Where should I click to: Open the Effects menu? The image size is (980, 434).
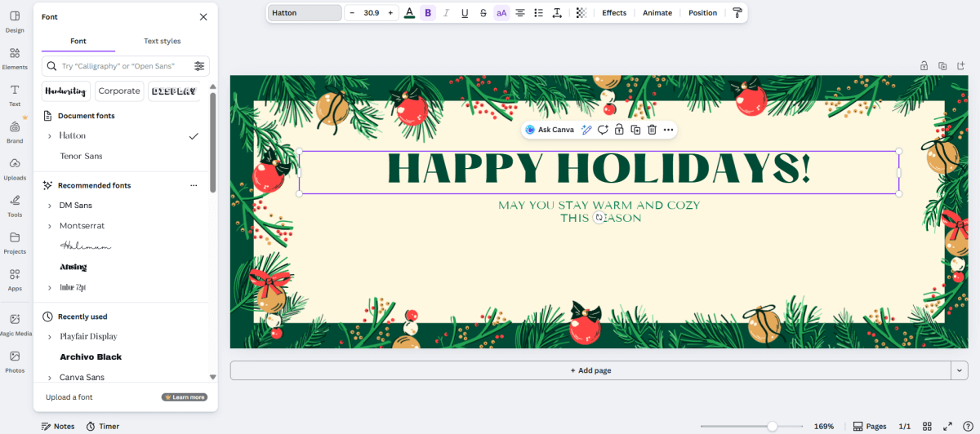coord(614,13)
